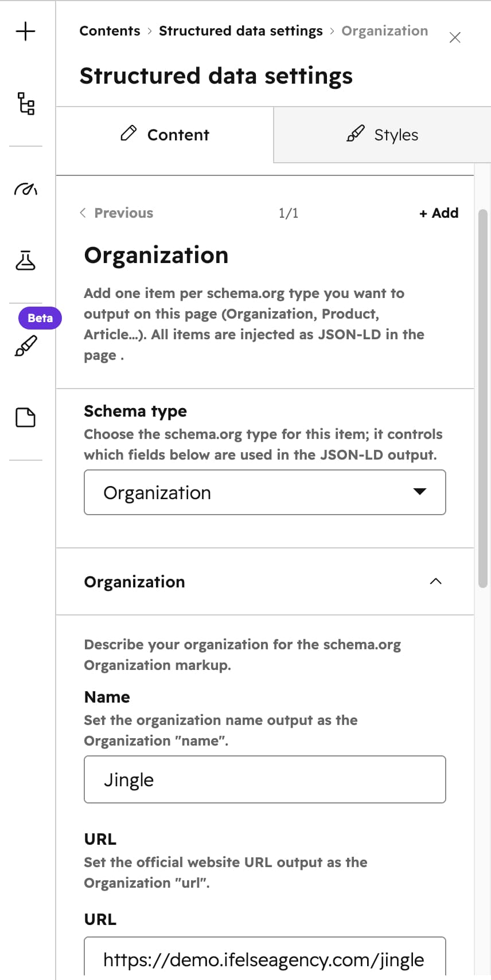Click the Name input field containing Jingle
The width and height of the screenshot is (491, 980).
(265, 779)
